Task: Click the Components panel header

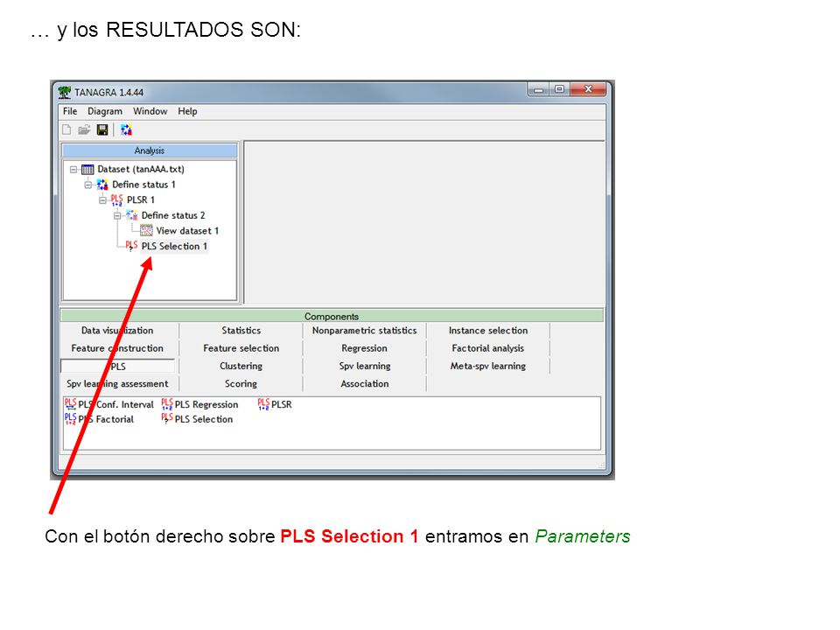Action: pos(332,316)
